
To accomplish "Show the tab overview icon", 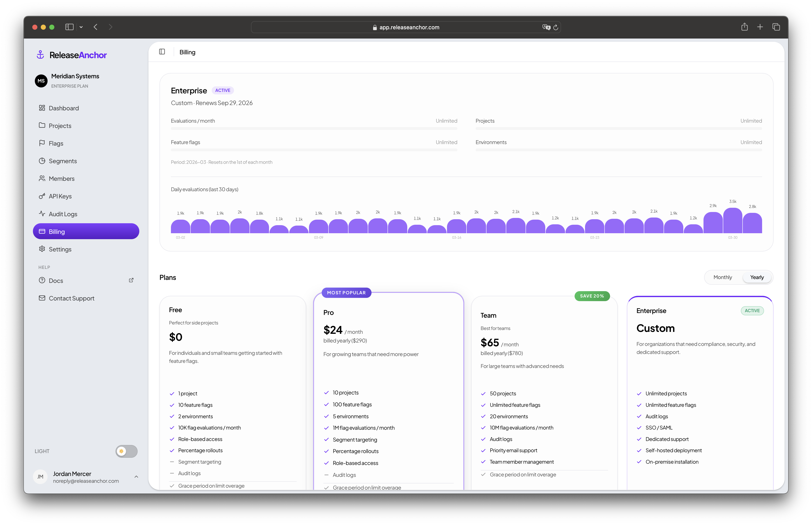I will pyautogui.click(x=776, y=27).
